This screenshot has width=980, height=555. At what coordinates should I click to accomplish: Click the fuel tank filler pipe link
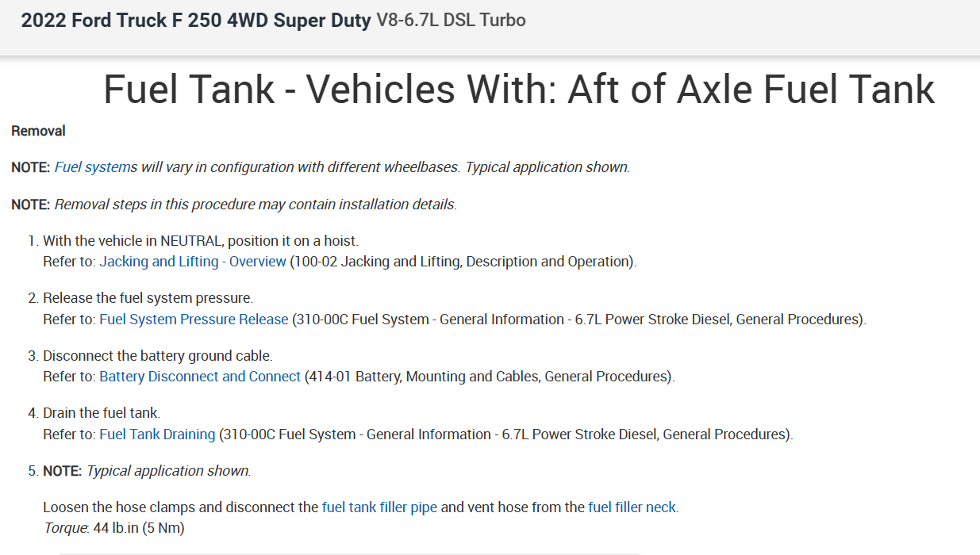click(379, 507)
